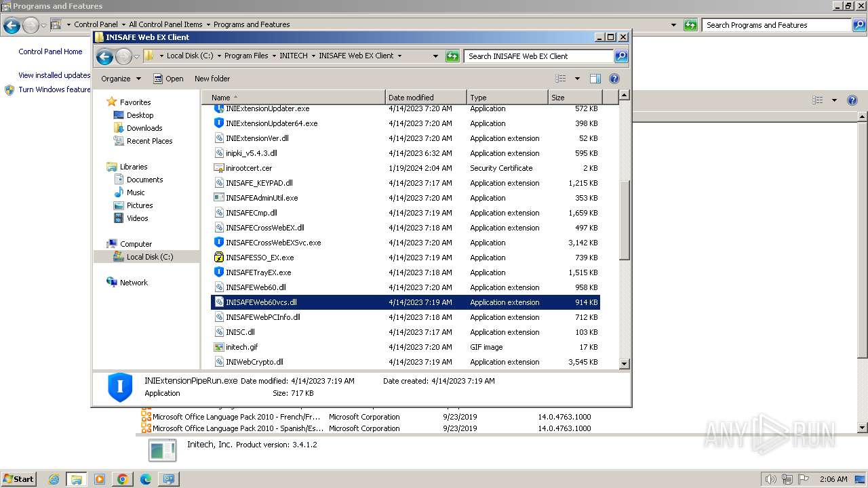868x488 pixels.
Task: Select INISAFECrossWebEXSvc.exe shield icon
Action: click(x=218, y=243)
